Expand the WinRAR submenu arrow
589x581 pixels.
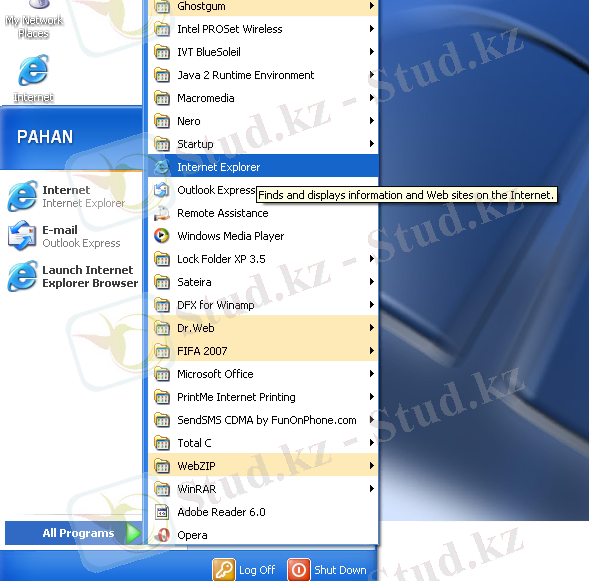372,489
